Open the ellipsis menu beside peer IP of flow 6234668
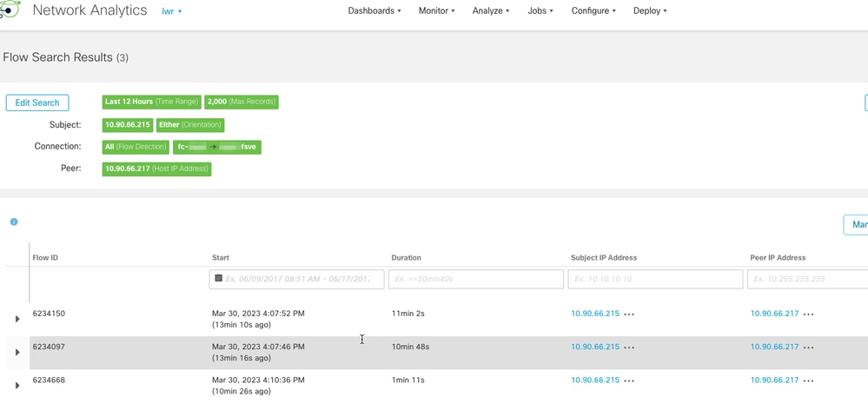The height and width of the screenshot is (404, 868). [x=808, y=381]
